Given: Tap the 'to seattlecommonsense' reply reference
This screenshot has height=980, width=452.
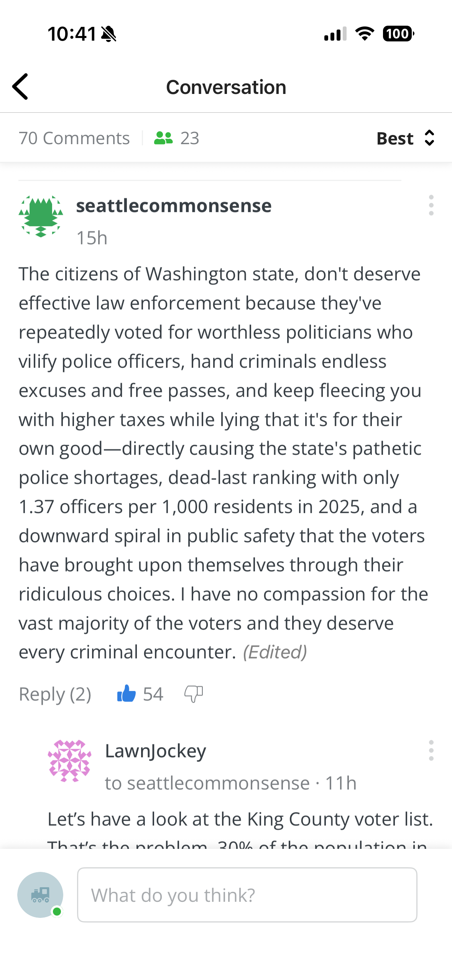Looking at the screenshot, I should (x=207, y=783).
